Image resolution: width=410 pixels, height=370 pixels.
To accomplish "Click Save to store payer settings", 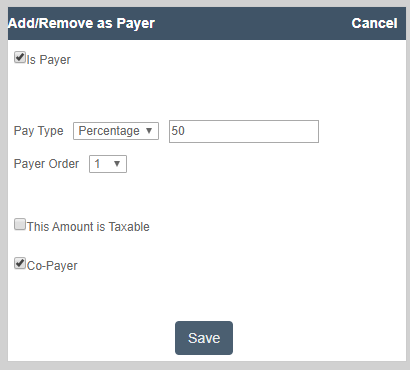I will [204, 338].
